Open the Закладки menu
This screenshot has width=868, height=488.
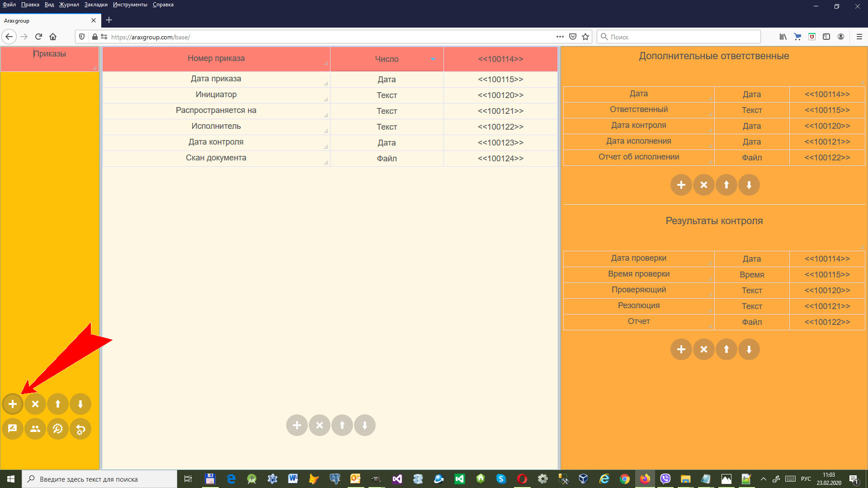tap(96, 5)
